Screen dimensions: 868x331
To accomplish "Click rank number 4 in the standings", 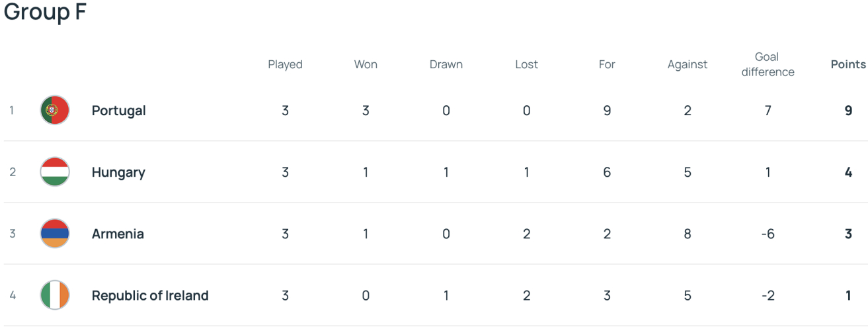I will click(12, 295).
